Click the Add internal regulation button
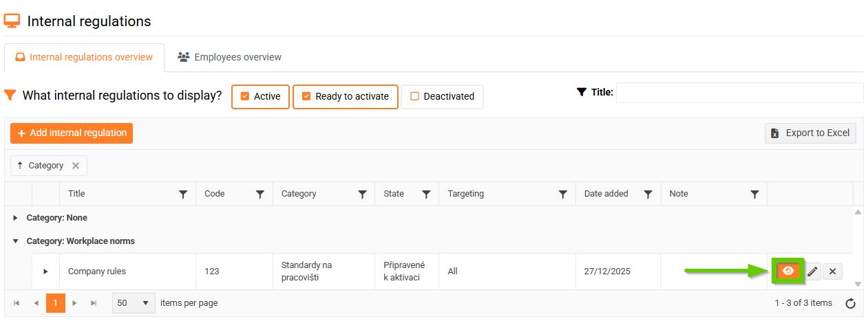868x321 pixels. [72, 133]
